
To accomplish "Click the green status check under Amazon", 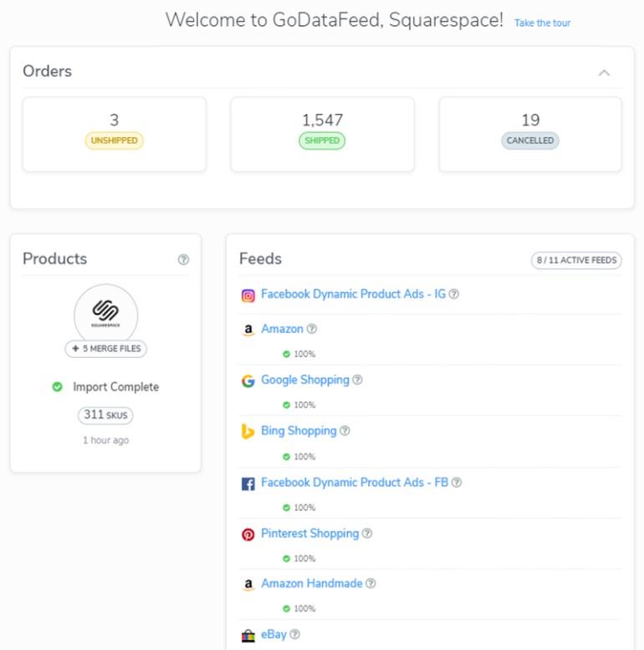I will pos(286,354).
